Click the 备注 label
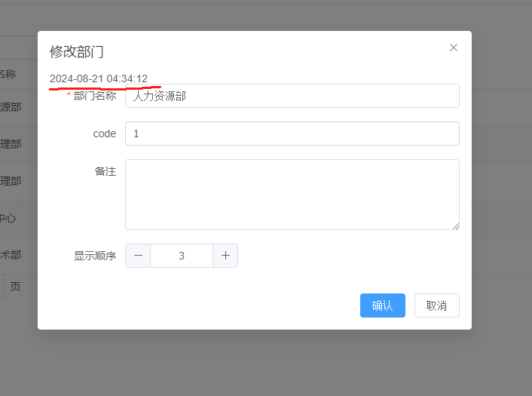Screen dimensions: 532x396 click(105, 171)
